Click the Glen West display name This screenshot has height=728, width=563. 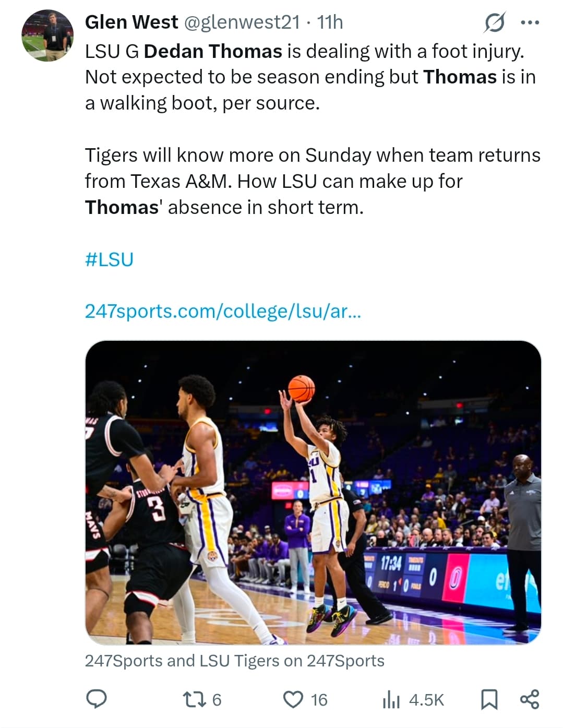tap(131, 22)
